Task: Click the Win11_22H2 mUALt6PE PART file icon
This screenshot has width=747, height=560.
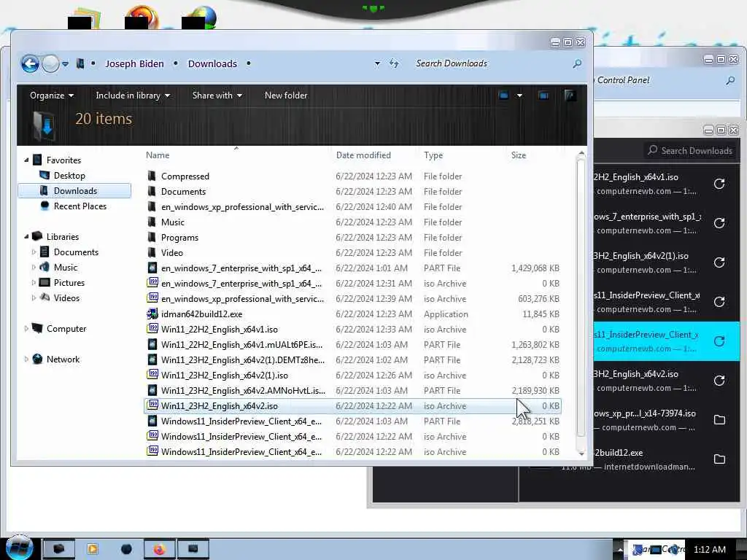Action: tap(152, 344)
